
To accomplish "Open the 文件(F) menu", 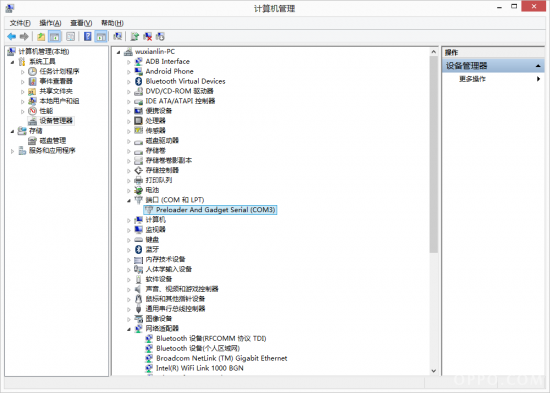I will tap(20, 23).
